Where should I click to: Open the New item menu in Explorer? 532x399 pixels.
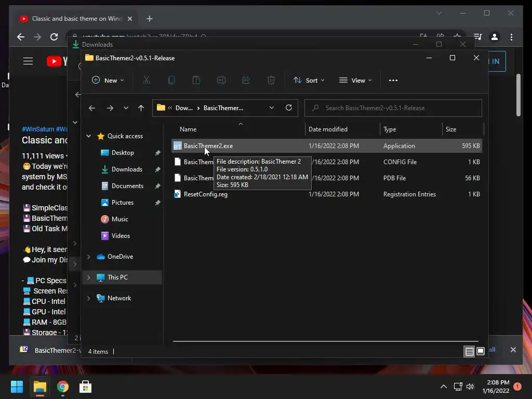pos(108,81)
